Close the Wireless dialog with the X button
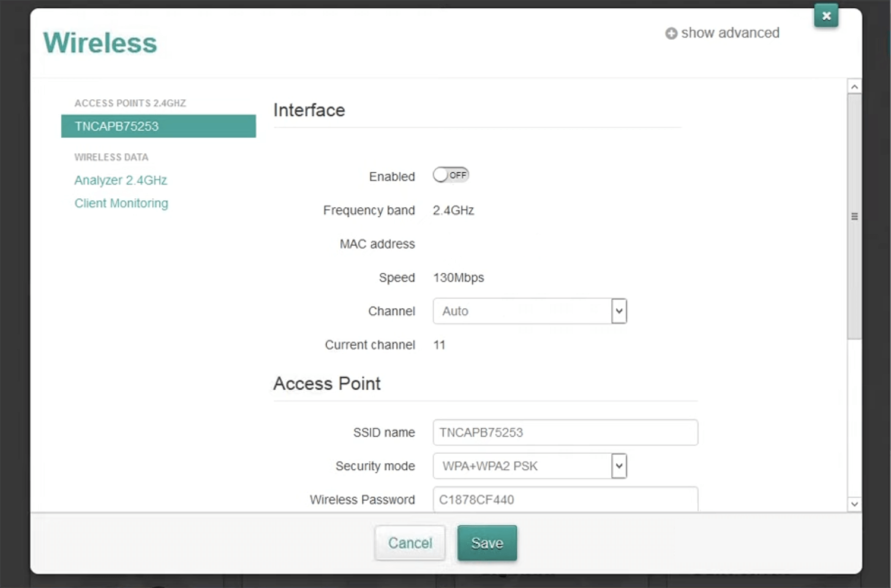 [x=826, y=16]
